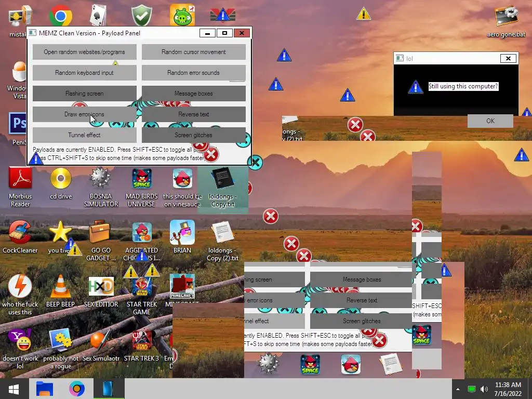Open File Explorer from the taskbar
This screenshot has width=532, height=399.
pyautogui.click(x=45, y=389)
